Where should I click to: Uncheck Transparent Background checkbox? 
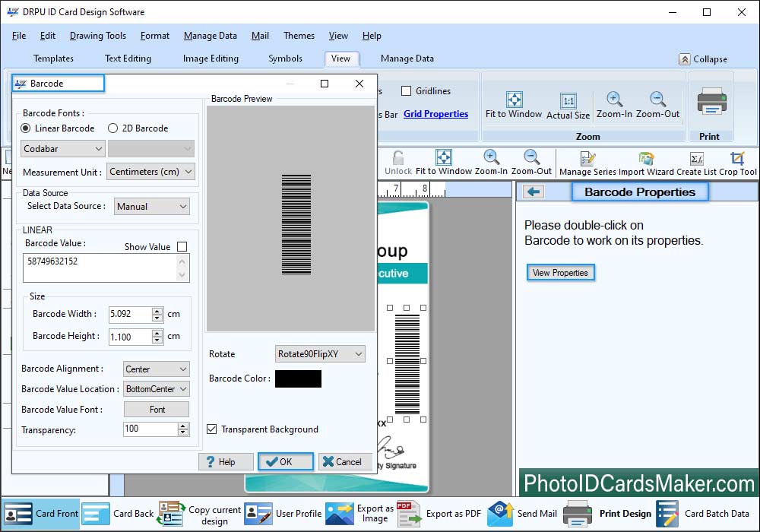pos(212,429)
